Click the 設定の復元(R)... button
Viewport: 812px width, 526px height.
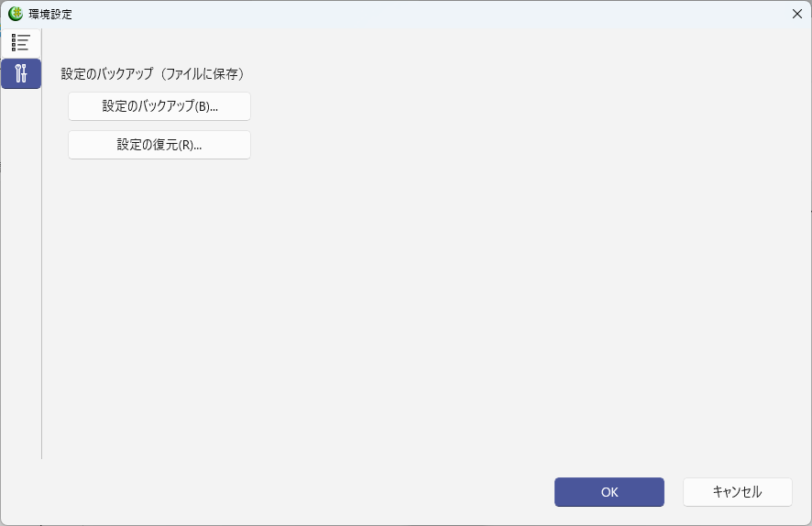[159, 145]
